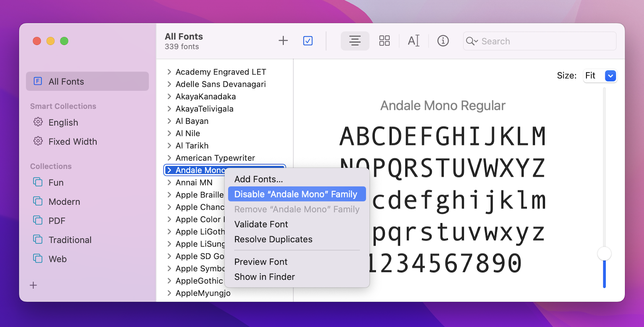Select the AppleGothic font name
The width and height of the screenshot is (644, 327).
tap(199, 281)
